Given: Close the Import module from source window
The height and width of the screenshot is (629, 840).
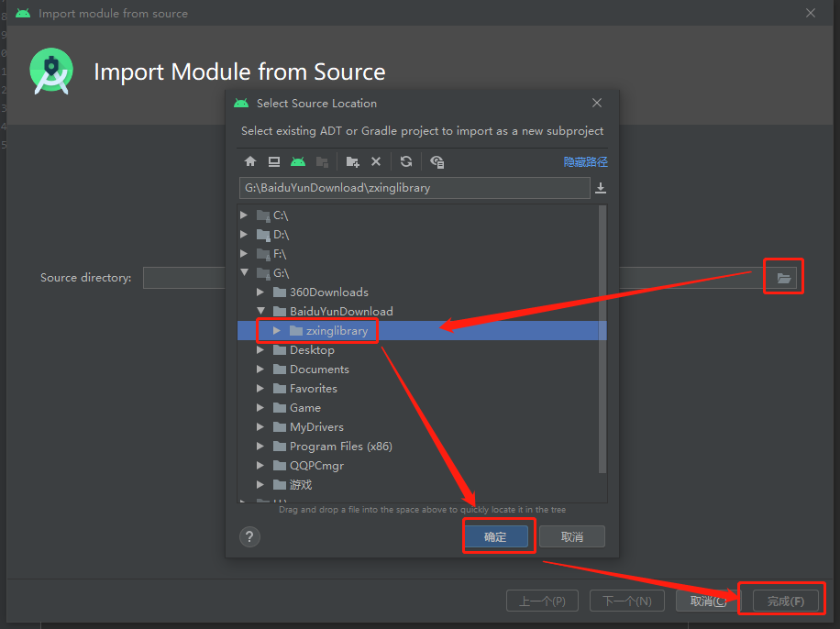Looking at the screenshot, I should [811, 13].
